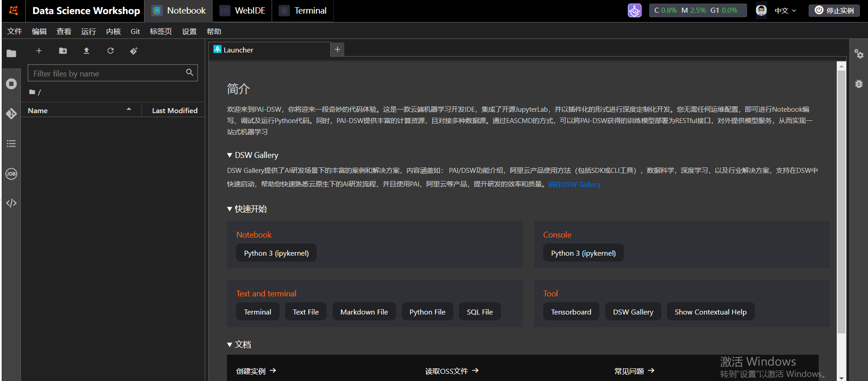
Task: Switch to the WebIDE tab
Action: 243,10
